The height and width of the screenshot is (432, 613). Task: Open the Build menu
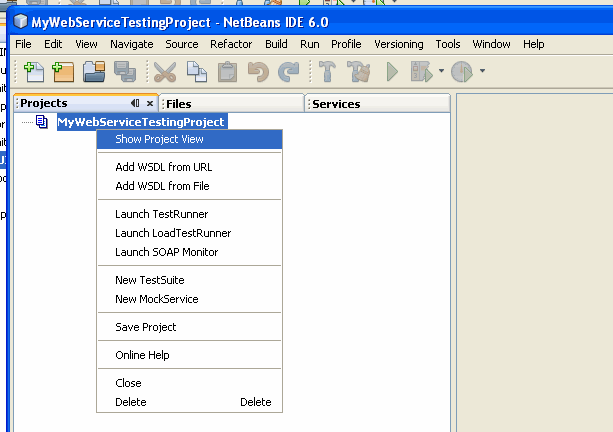click(x=276, y=44)
